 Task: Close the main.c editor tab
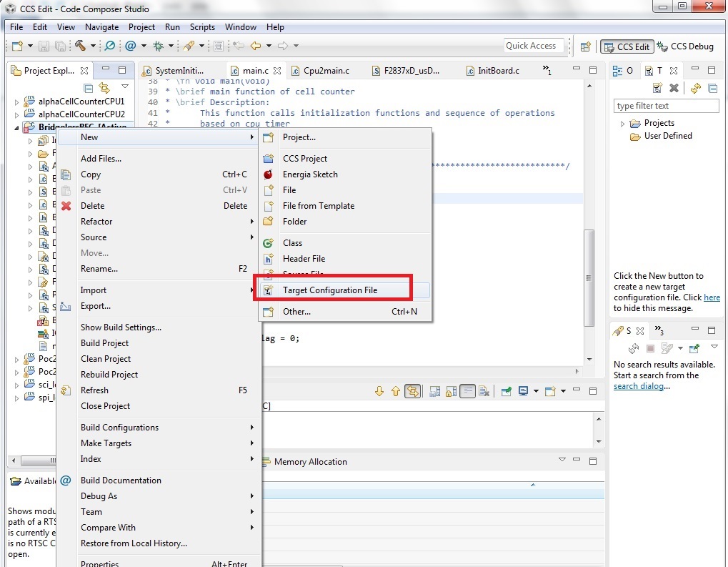click(x=277, y=71)
